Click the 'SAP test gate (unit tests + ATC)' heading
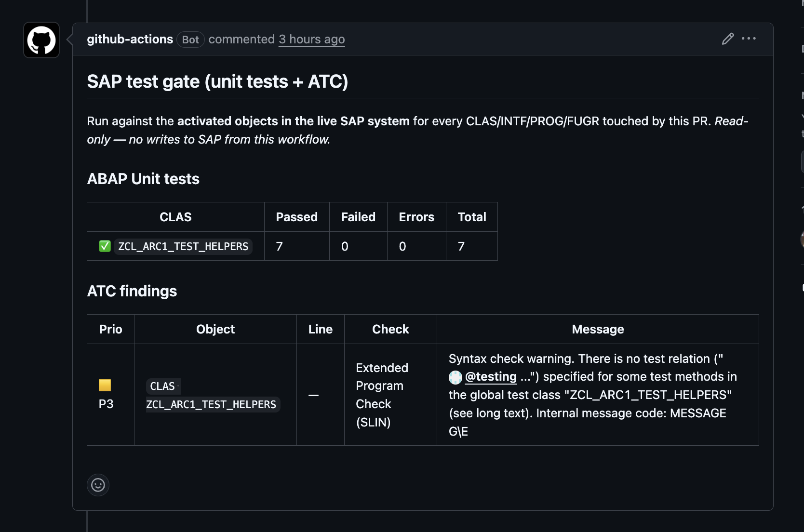This screenshot has height=532, width=804. 217,81
